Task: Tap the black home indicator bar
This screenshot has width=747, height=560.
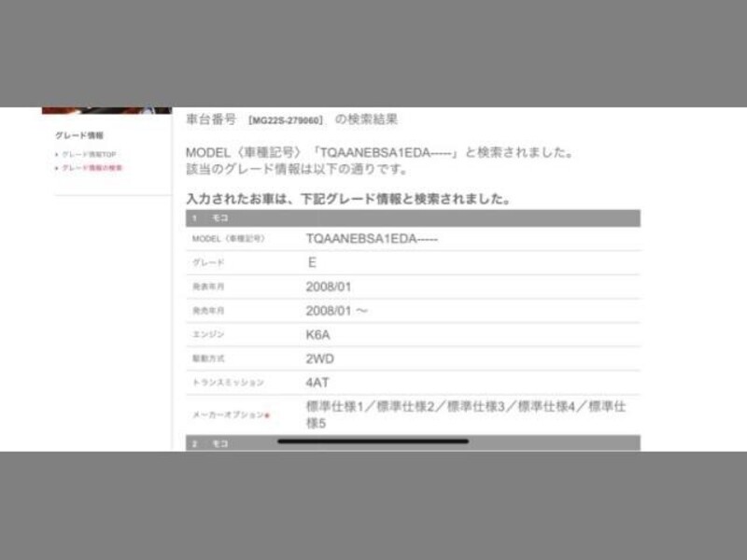Action: (x=373, y=441)
